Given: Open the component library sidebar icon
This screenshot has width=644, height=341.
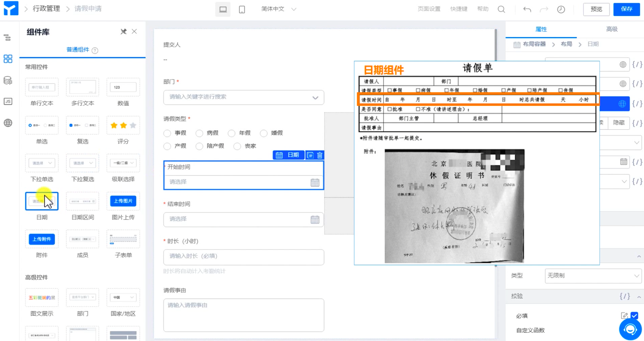Looking at the screenshot, I should (8, 59).
